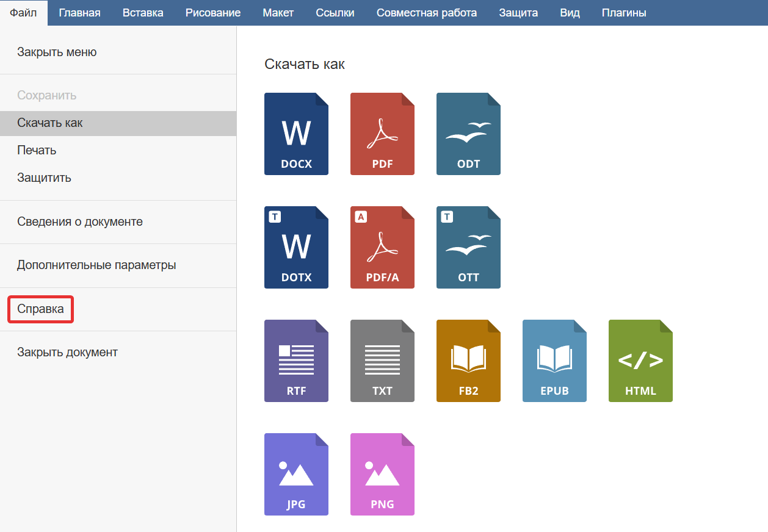Choose Защитить in the file menu
This screenshot has width=768, height=532.
click(118, 178)
